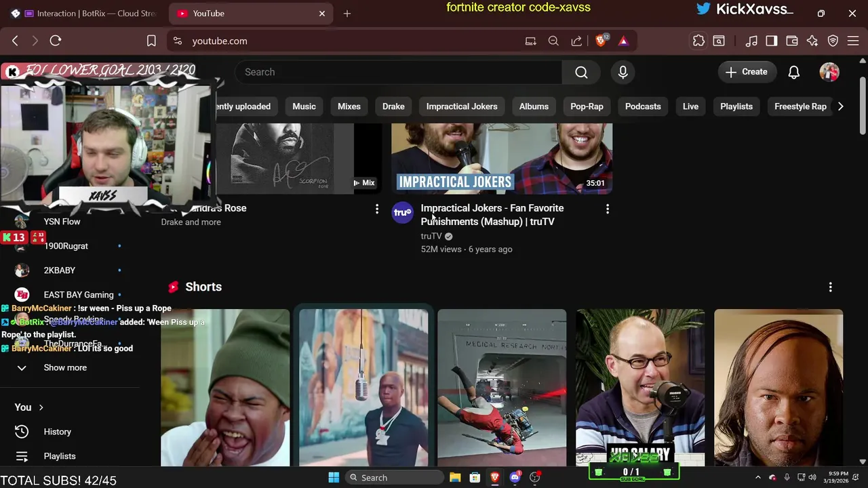Click the music note playlist icon in toolbar
This screenshot has width=868, height=488.
[x=751, y=41]
